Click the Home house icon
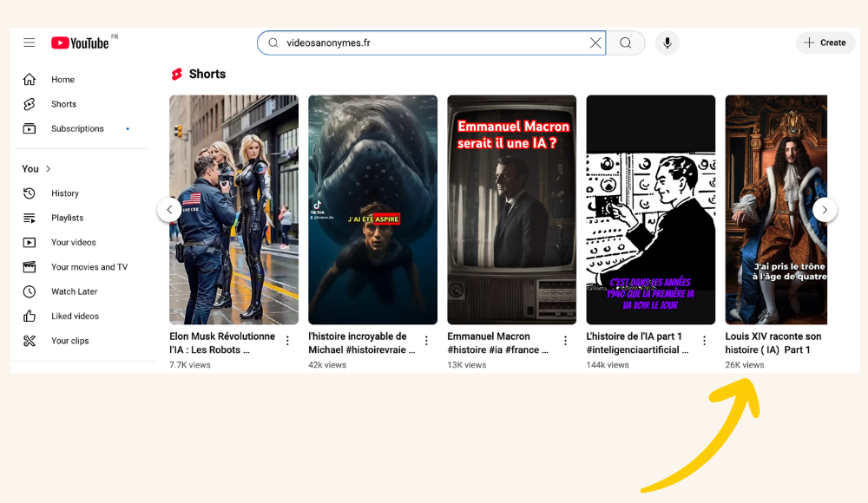The height and width of the screenshot is (503, 868). pos(30,80)
